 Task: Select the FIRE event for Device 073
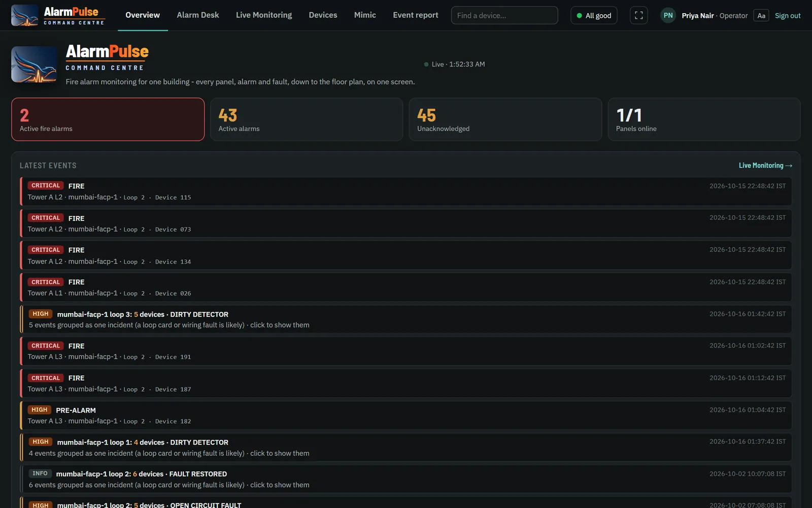406,224
